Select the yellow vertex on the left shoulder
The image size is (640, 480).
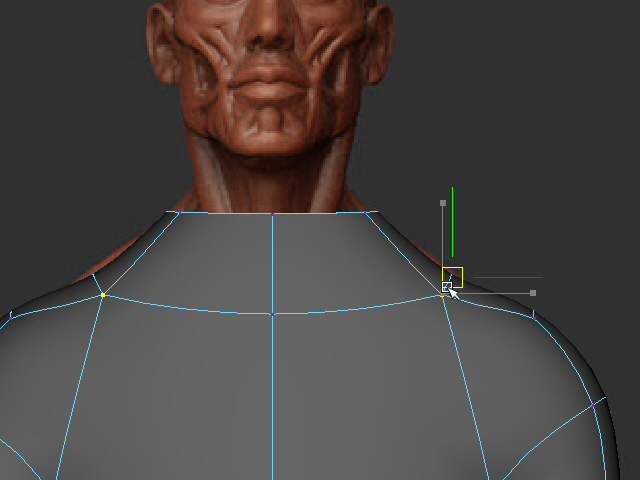103,295
